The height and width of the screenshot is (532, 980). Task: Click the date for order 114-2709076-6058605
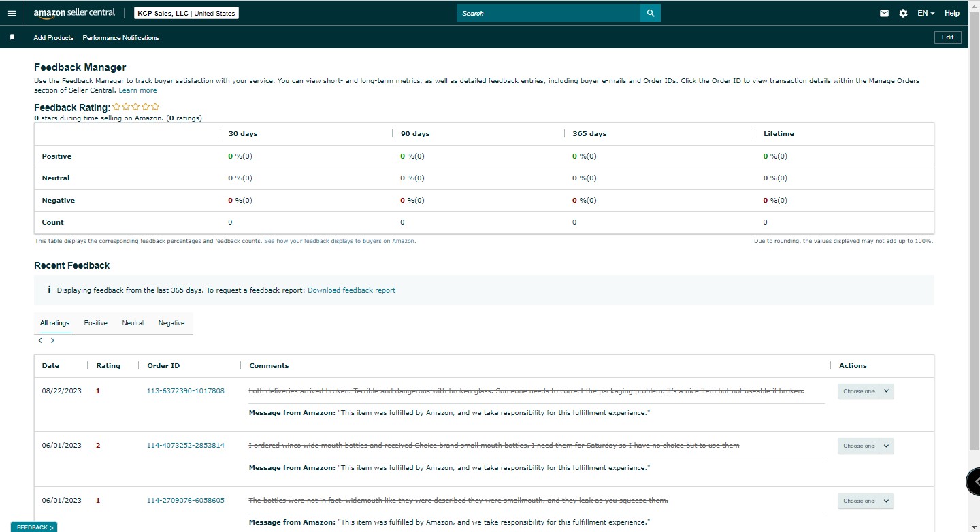(62, 501)
